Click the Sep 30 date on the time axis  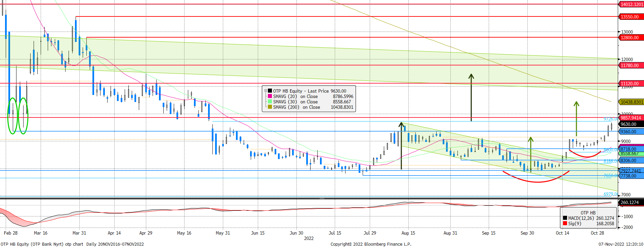[x=527, y=233]
